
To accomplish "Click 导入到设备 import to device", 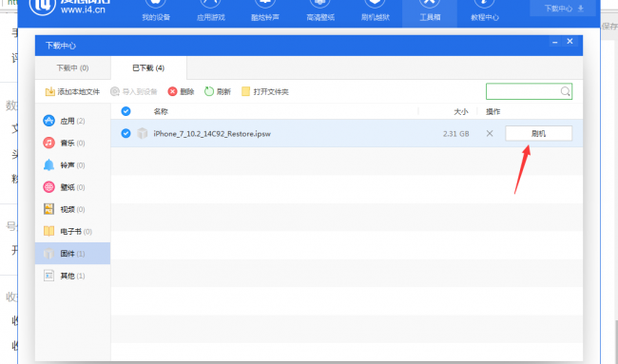I will 134,92.
